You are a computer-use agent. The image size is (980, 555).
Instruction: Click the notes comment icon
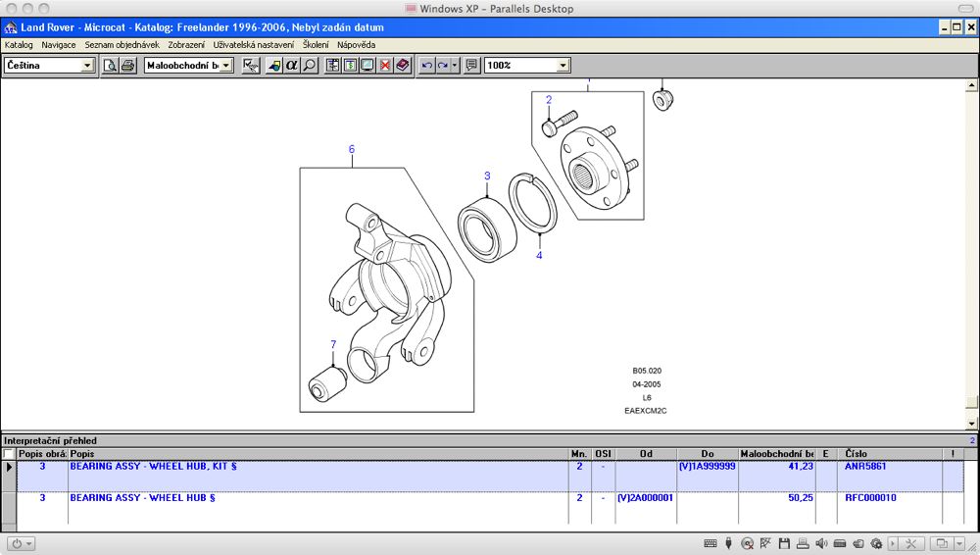click(472, 66)
